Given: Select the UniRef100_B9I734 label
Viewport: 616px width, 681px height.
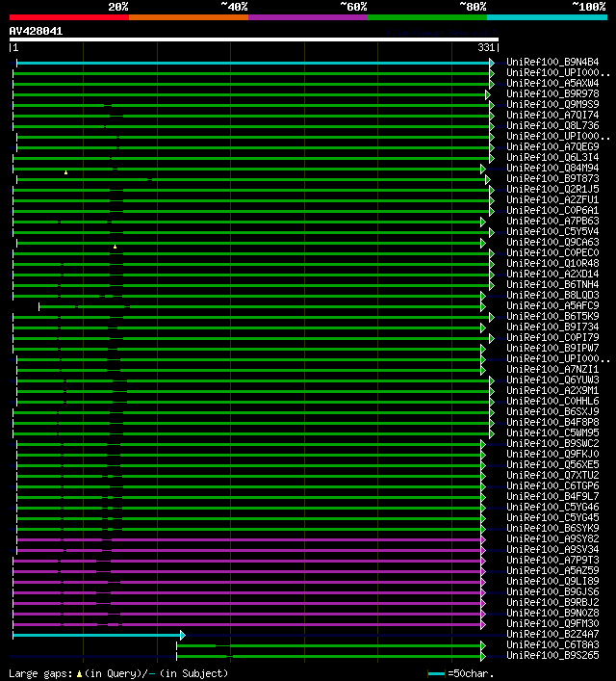Looking at the screenshot, I should [x=552, y=327].
